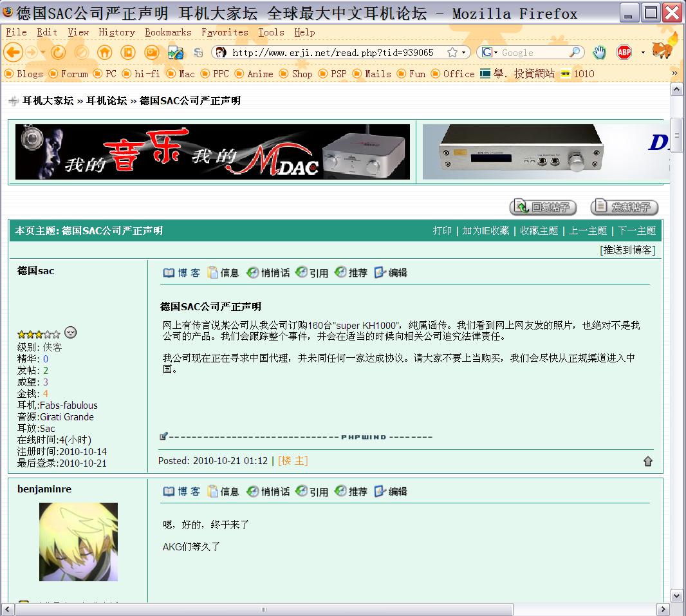The width and height of the screenshot is (686, 616).
Task: Open the Help menu
Action: click(304, 32)
